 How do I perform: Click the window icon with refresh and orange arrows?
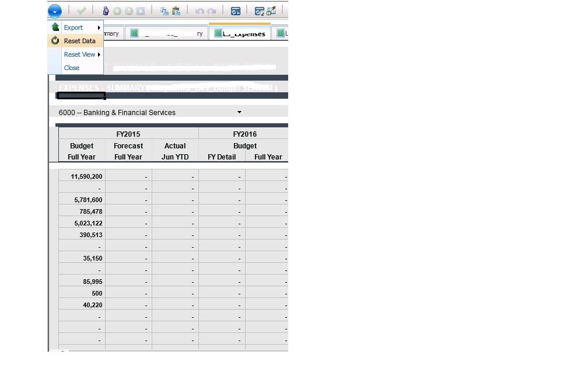259,11
